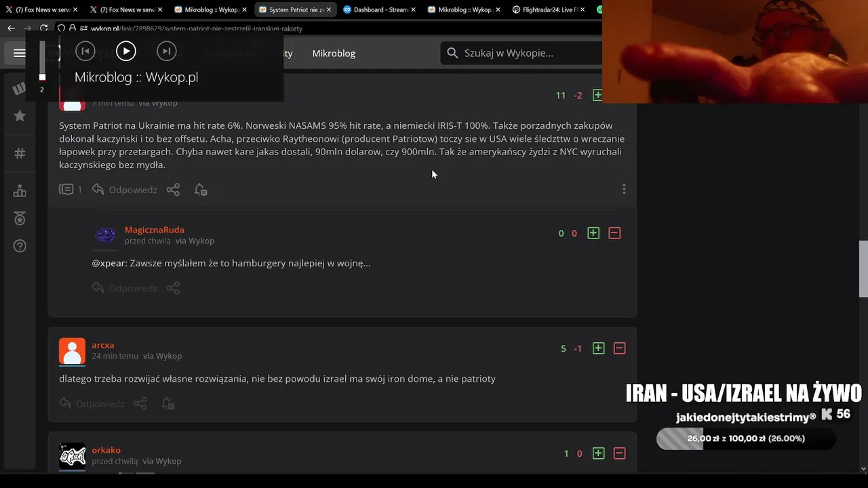The image size is (868, 488).
Task: Close the Dashboard Stream tab
Action: point(414,9)
